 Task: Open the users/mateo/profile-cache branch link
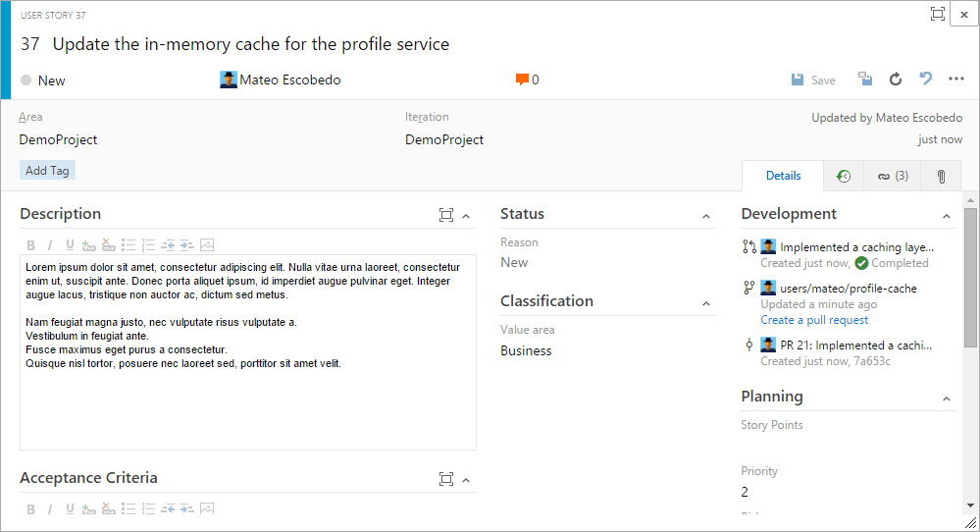[849, 289]
